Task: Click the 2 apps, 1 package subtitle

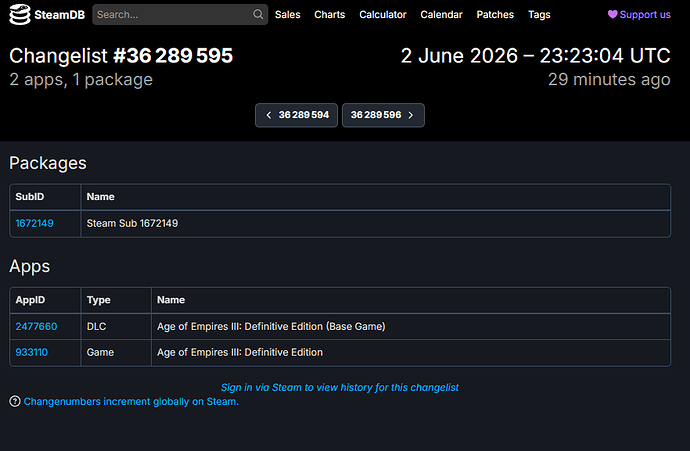Action: coord(81,80)
